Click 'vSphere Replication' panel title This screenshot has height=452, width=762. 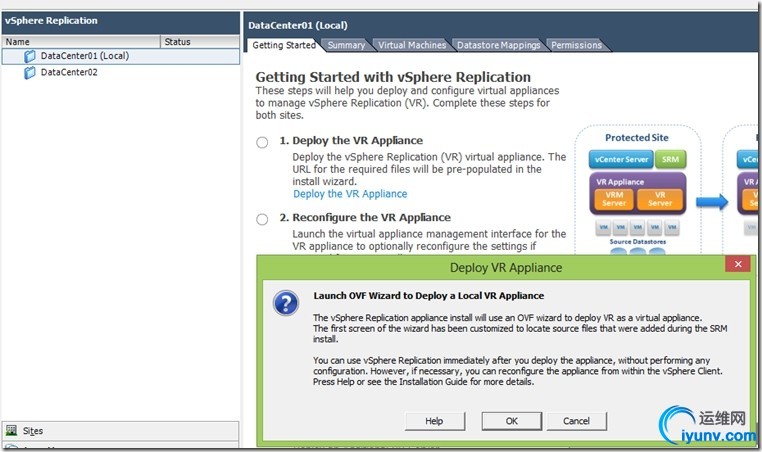coord(51,20)
